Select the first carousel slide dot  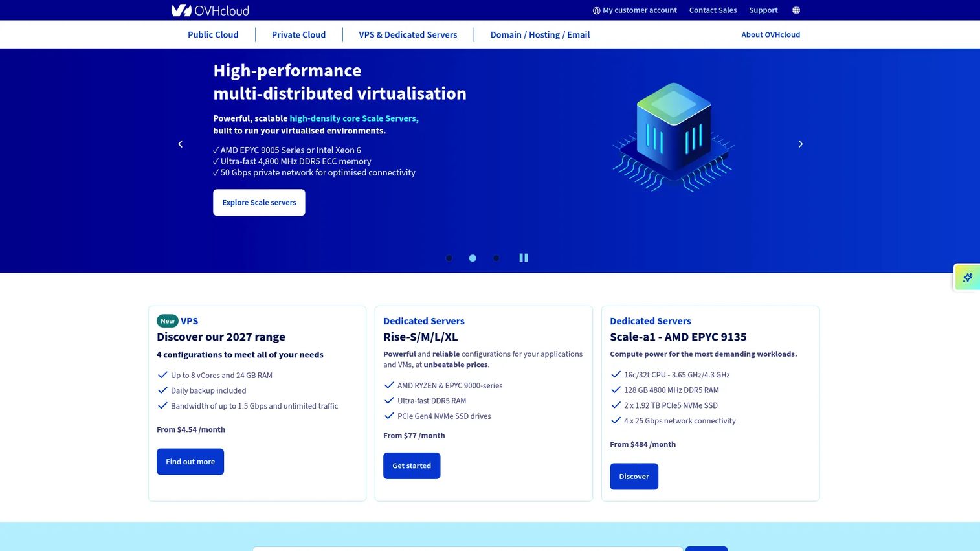pyautogui.click(x=449, y=258)
